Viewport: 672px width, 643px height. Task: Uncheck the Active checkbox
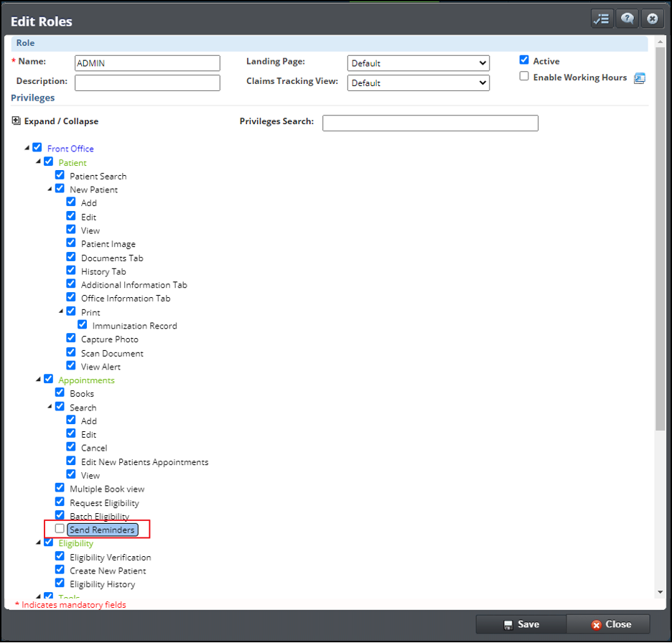tap(524, 60)
